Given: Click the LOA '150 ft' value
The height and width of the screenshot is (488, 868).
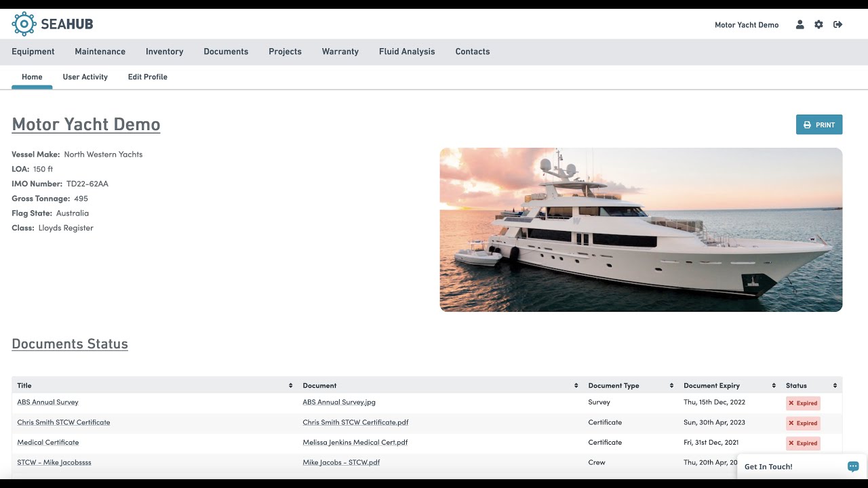Looking at the screenshot, I should point(43,169).
